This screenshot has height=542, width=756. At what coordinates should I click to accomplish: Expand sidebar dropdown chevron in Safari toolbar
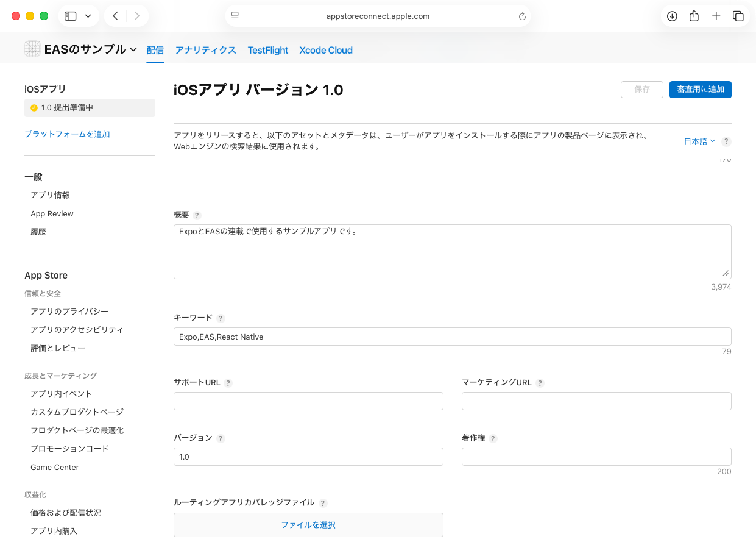88,16
